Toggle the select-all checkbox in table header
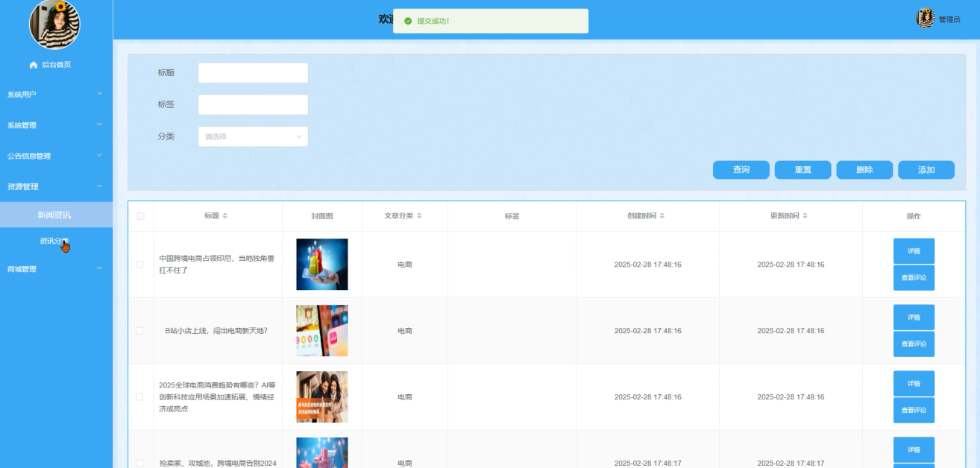This screenshot has width=980, height=468. pos(140,216)
